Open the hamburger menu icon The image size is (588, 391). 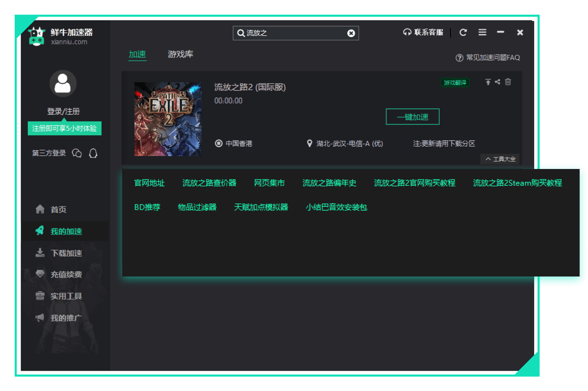(x=482, y=32)
